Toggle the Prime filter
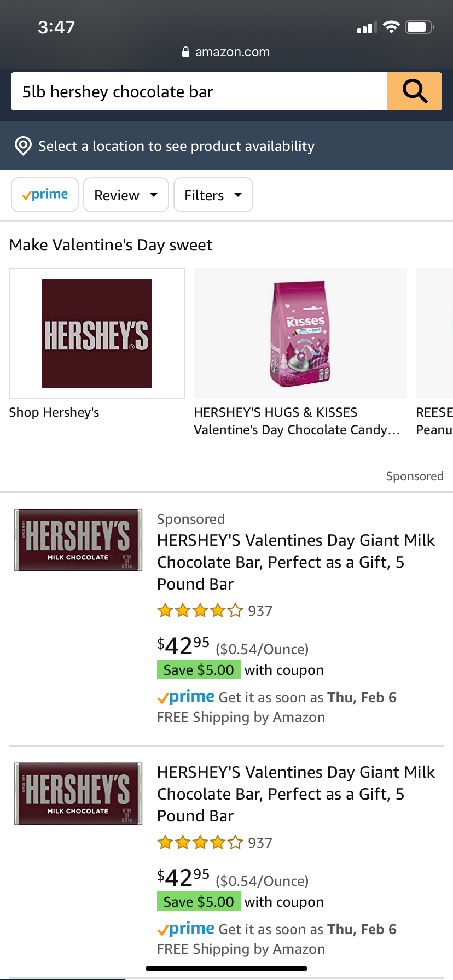453x980 pixels. tap(45, 195)
